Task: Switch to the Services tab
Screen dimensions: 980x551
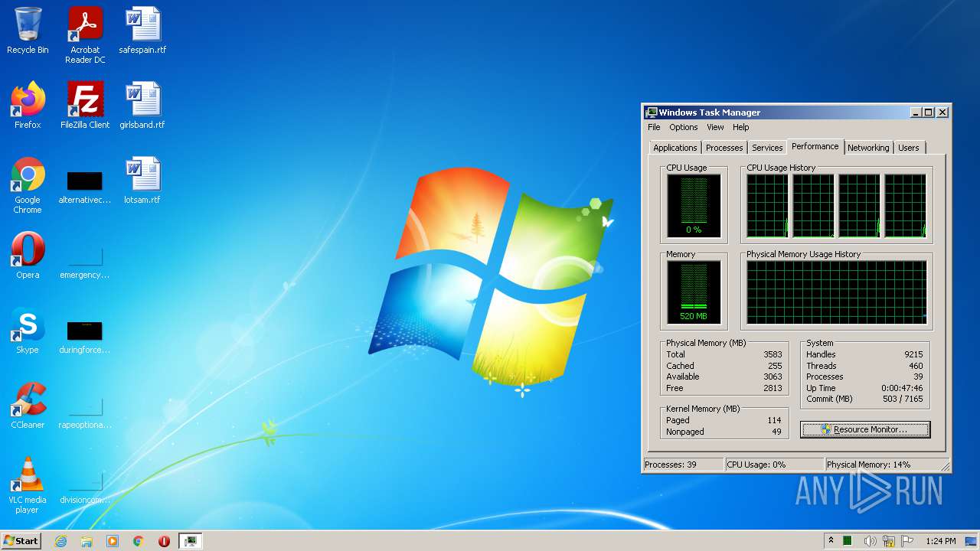Action: coord(767,148)
